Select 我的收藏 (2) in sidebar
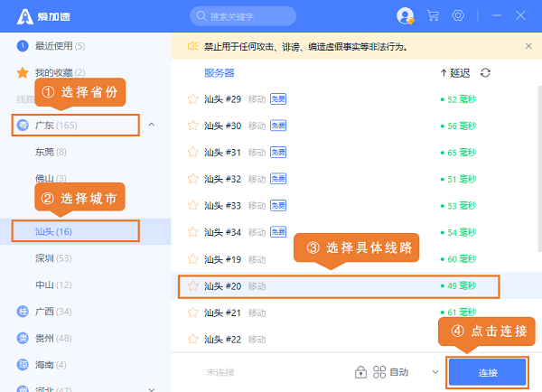This screenshot has height=392, width=542. point(60,72)
